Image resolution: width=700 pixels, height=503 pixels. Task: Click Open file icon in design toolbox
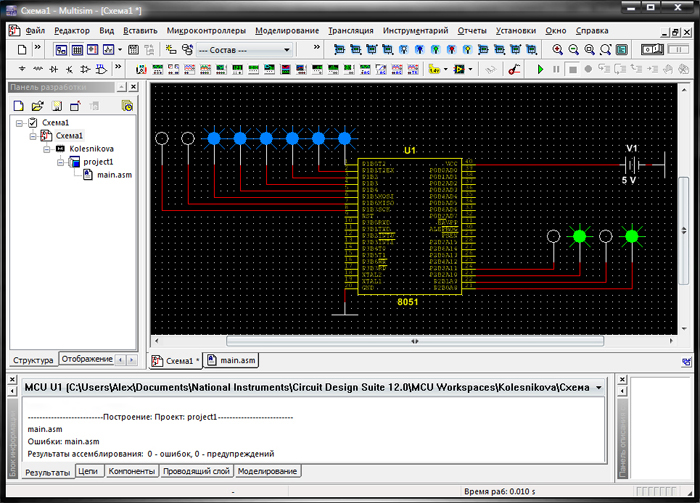point(38,106)
